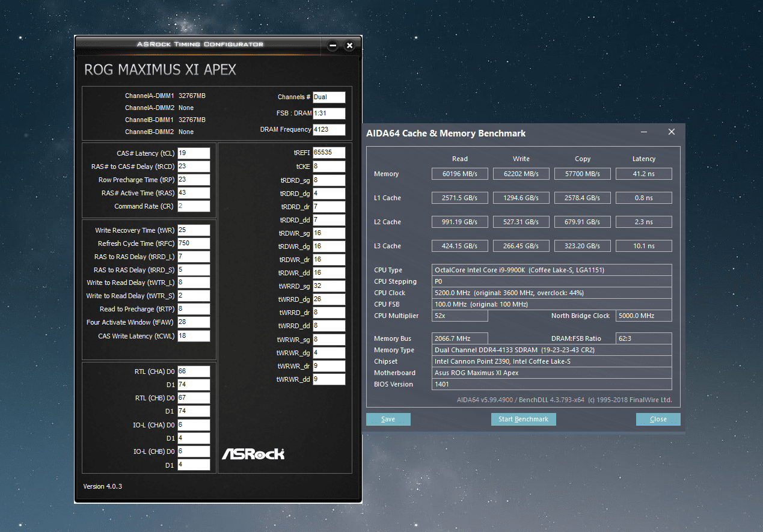
Task: Click the tRDWR_sg field
Action: tap(329, 233)
